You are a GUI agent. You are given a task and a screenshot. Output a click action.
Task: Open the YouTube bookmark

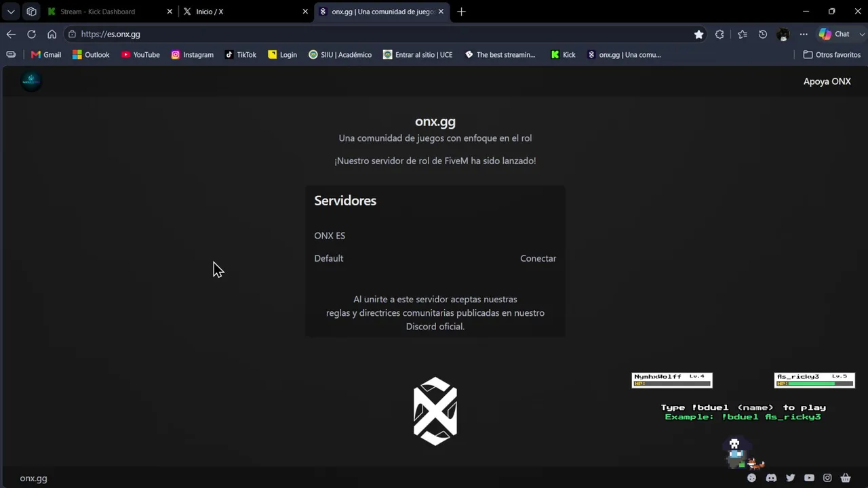click(140, 55)
